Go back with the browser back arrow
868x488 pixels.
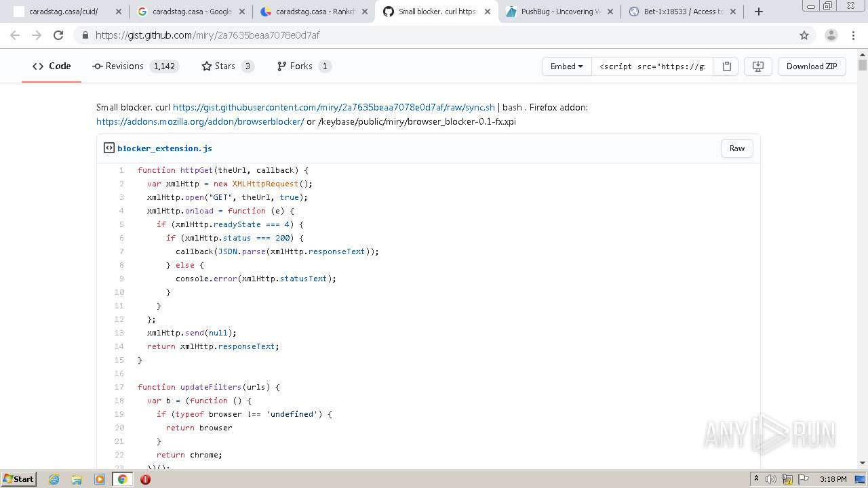15,35
